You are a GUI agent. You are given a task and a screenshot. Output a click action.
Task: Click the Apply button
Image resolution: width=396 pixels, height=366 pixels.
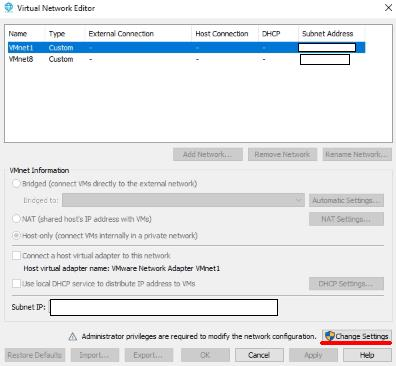[313, 355]
